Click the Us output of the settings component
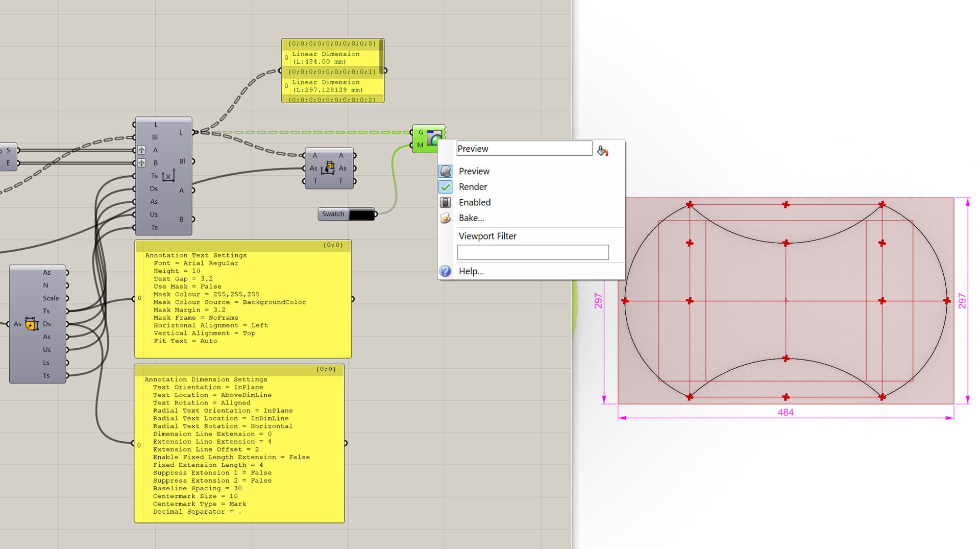Image resolution: width=980 pixels, height=549 pixels. point(47,350)
